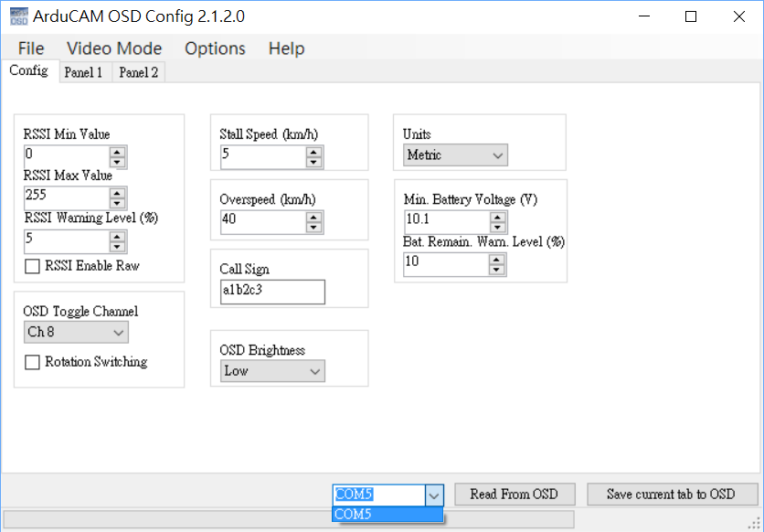764x532 pixels.
Task: Click the COM5 port text box
Action: (379, 495)
